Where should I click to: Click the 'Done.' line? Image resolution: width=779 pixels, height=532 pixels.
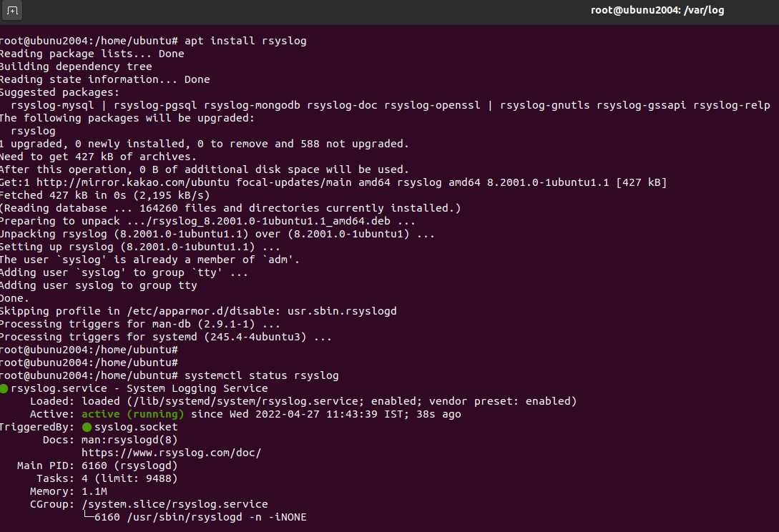point(15,299)
